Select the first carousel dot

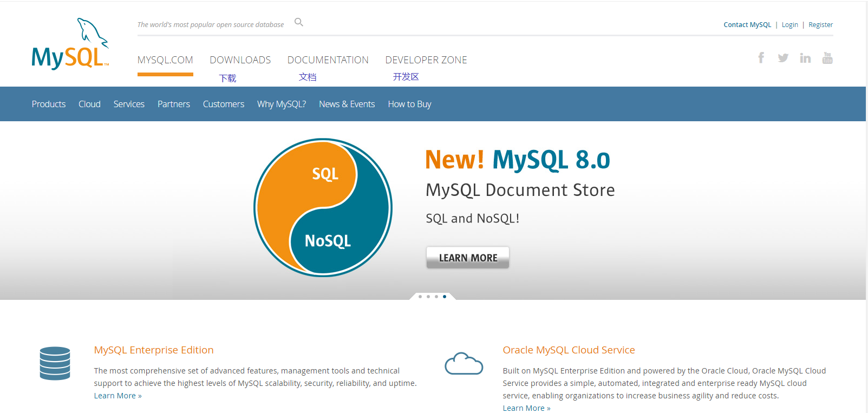click(x=420, y=297)
